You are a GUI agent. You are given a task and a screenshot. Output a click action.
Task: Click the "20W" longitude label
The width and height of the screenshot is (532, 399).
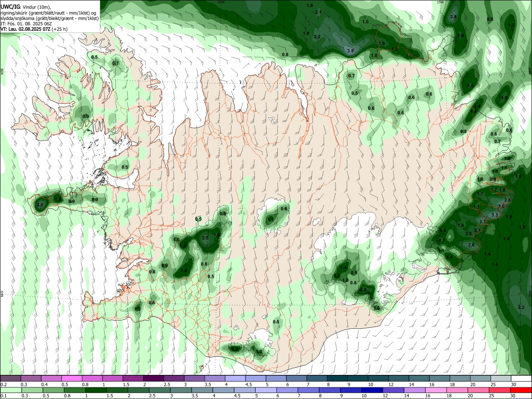tap(221, 2)
